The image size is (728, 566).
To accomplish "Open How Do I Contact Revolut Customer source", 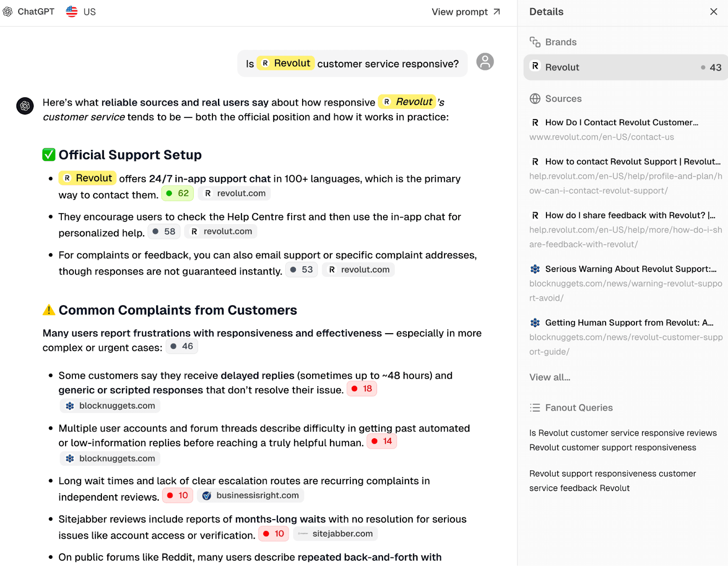I will point(622,122).
